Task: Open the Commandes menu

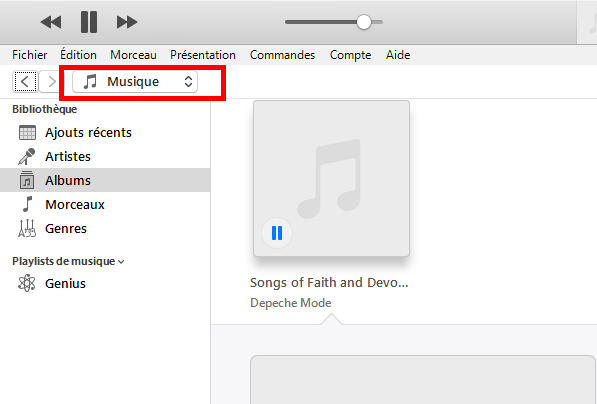Action: pyautogui.click(x=283, y=55)
